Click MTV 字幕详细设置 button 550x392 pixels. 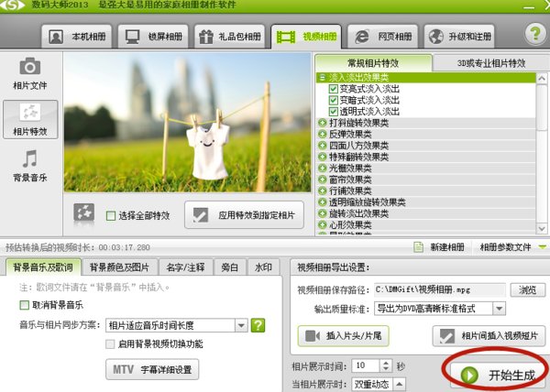coord(152,369)
